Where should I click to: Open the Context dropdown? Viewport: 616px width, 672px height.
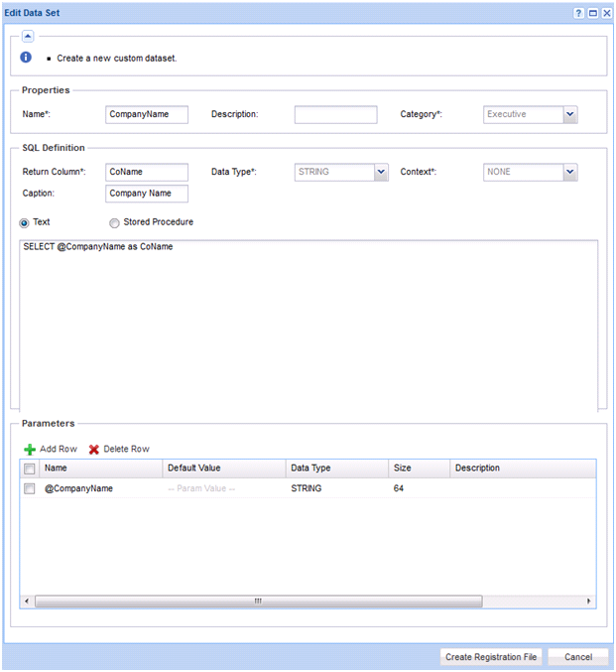pos(569,173)
